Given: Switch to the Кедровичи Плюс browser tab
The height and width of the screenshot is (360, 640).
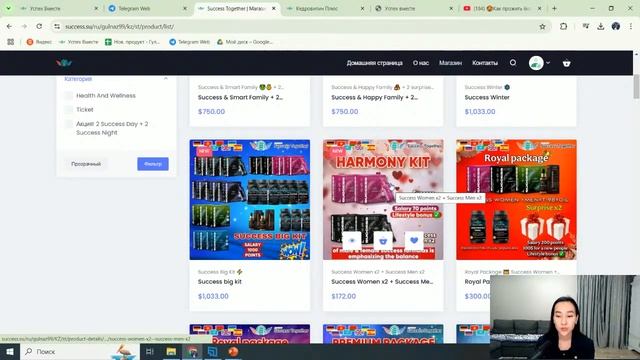Looking at the screenshot, I should [325, 8].
